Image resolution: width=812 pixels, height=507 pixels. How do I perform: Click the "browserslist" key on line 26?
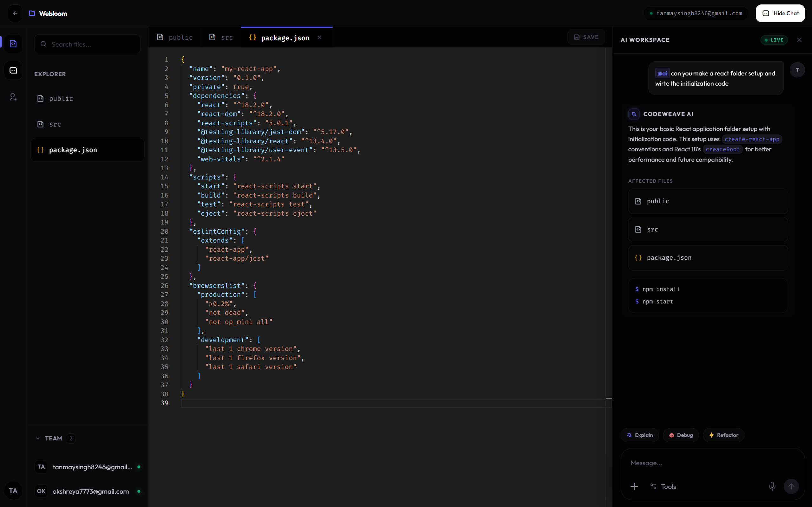click(217, 286)
